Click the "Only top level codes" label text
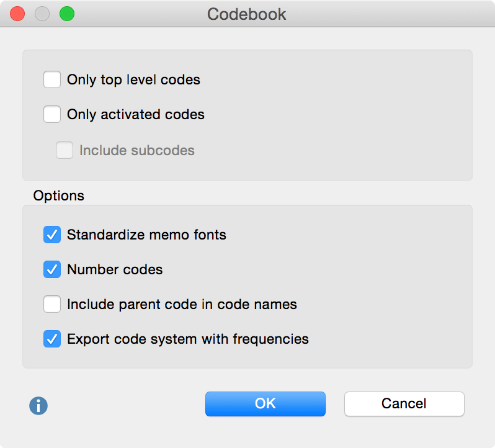This screenshot has height=448, width=495. click(133, 79)
